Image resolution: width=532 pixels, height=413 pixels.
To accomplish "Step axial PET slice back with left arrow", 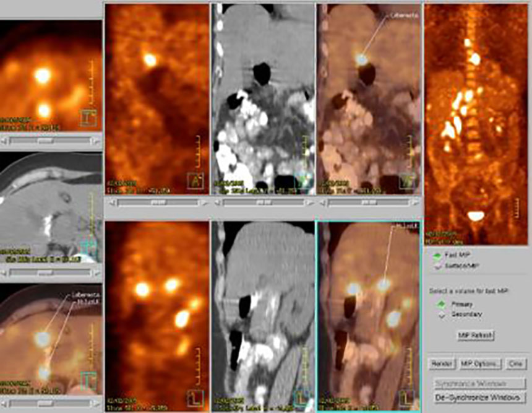I will point(3,141).
